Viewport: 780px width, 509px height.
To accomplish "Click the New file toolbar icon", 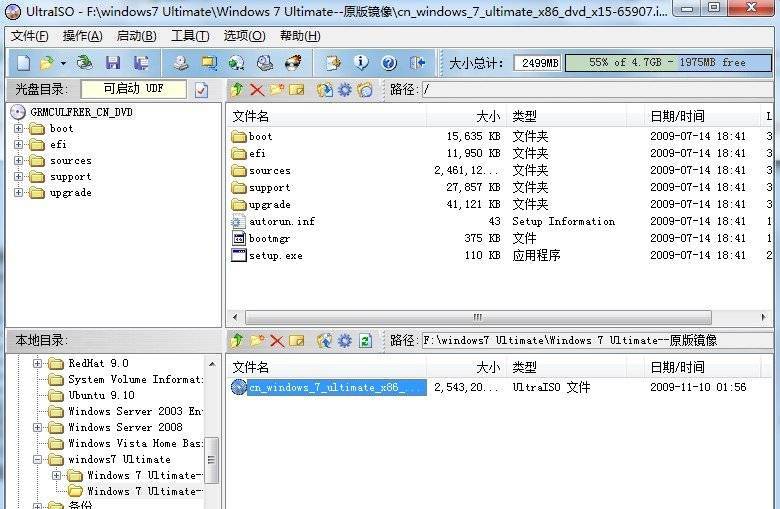I will point(23,63).
